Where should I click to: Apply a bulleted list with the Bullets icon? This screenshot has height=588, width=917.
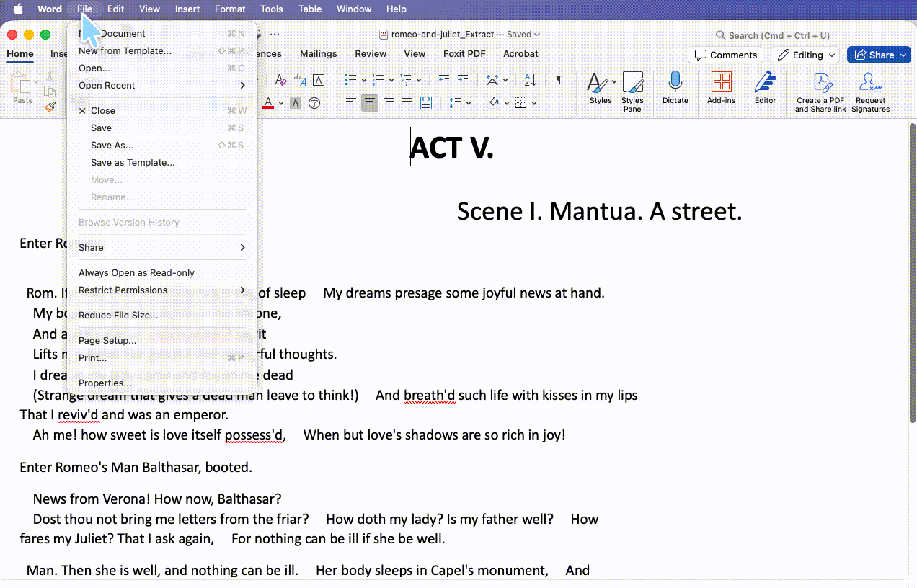click(350, 80)
